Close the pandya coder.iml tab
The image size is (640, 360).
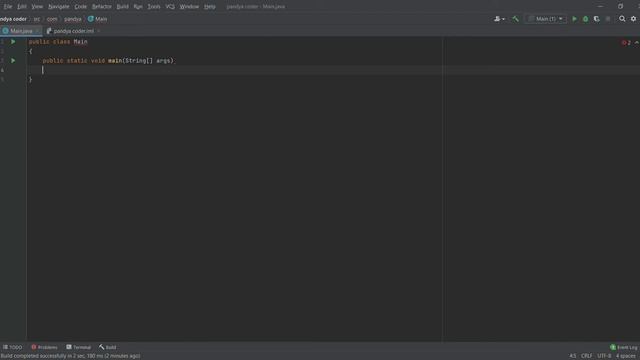[98, 31]
